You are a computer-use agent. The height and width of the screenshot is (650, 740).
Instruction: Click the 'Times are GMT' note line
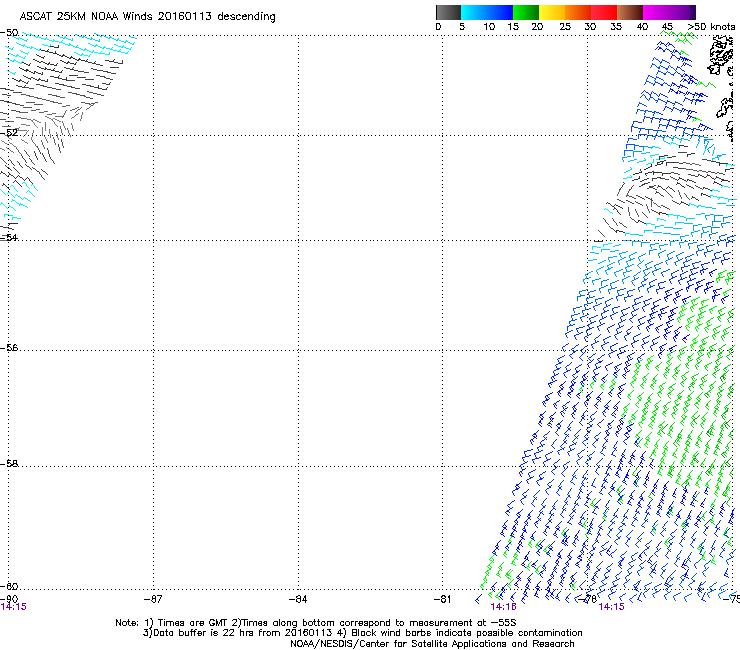(x=315, y=623)
